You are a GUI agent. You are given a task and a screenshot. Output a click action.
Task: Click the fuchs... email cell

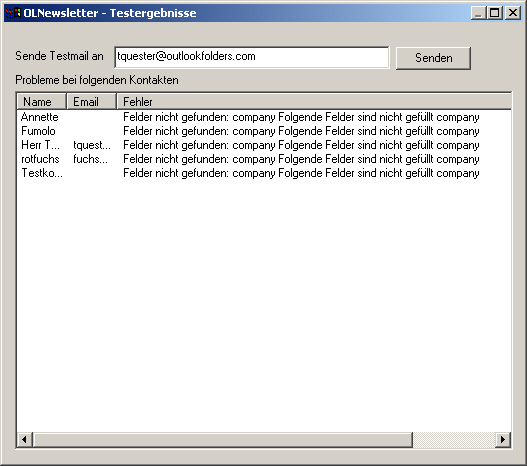point(90,159)
